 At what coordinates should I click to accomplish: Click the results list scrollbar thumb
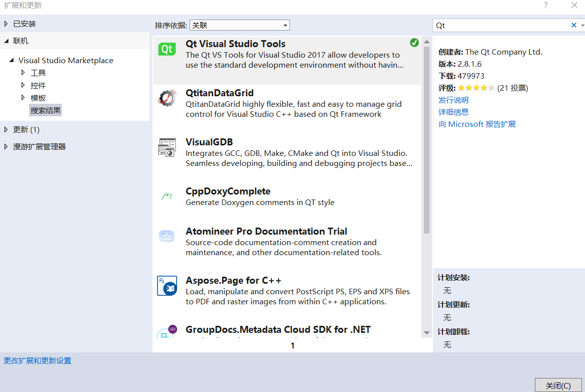coord(427,140)
